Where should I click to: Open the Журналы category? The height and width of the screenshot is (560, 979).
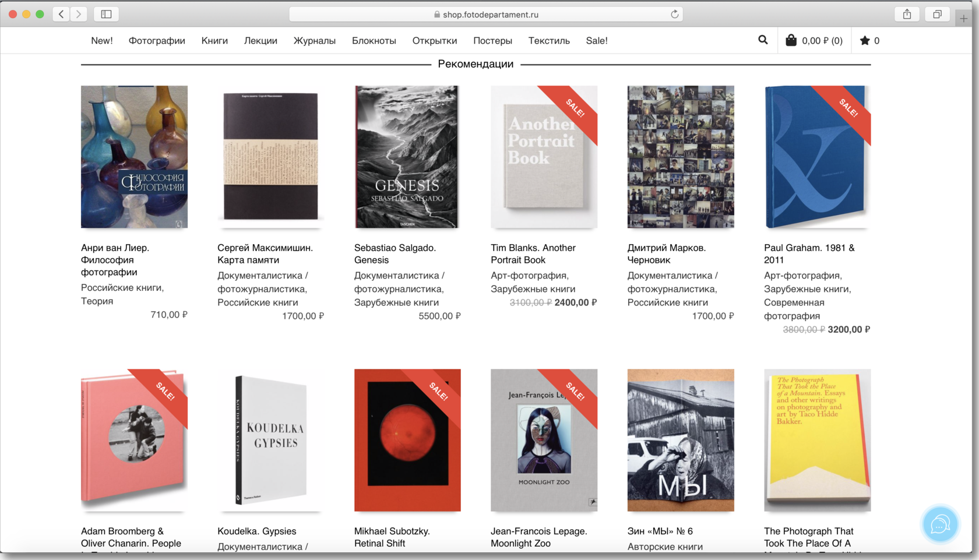tap(315, 41)
